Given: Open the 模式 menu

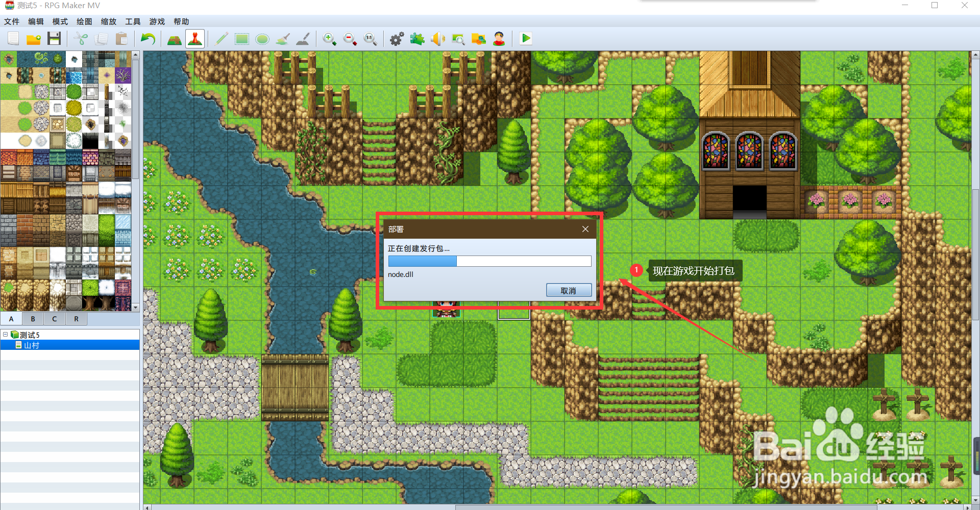Looking at the screenshot, I should click(60, 21).
